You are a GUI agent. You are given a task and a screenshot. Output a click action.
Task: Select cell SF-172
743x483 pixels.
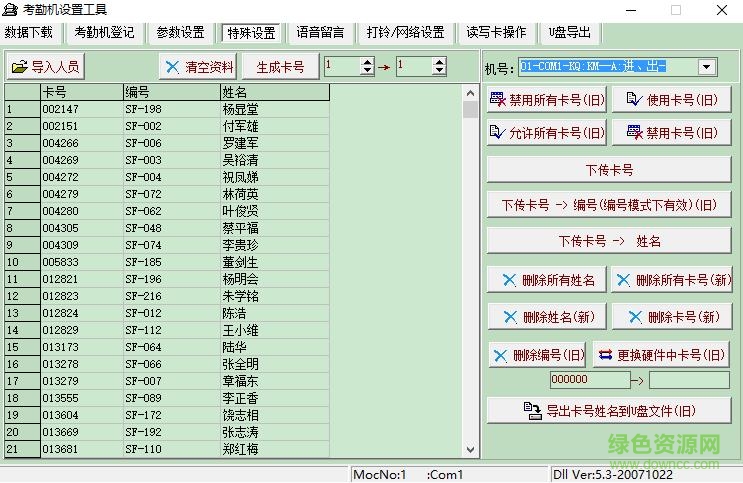pyautogui.click(x=172, y=415)
